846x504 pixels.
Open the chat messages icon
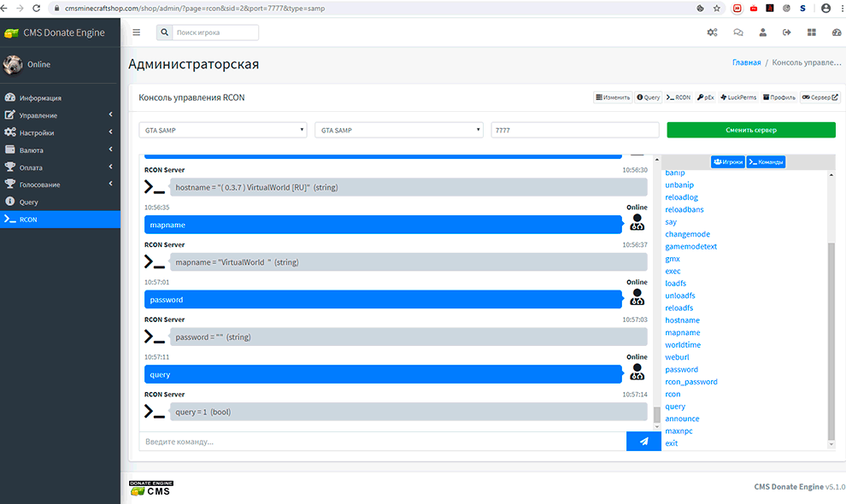737,32
